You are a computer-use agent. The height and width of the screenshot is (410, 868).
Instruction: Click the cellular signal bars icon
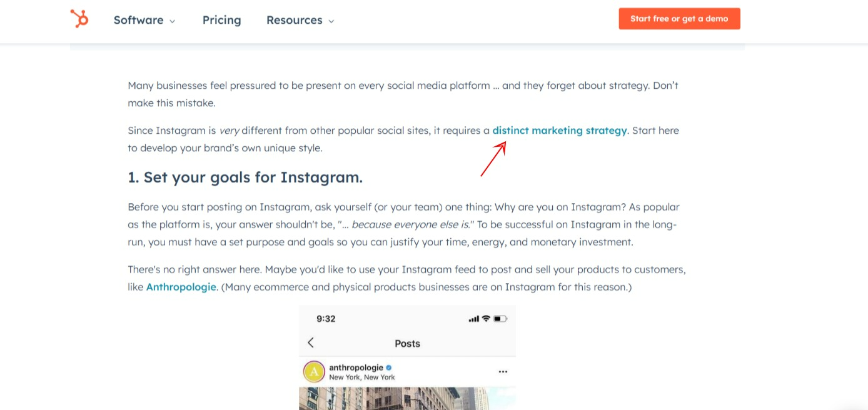click(473, 318)
